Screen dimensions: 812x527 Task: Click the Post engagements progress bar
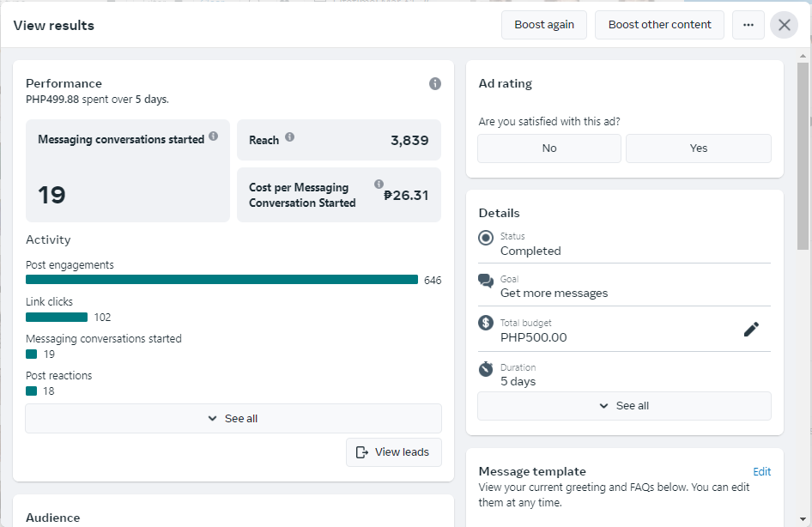click(x=221, y=280)
